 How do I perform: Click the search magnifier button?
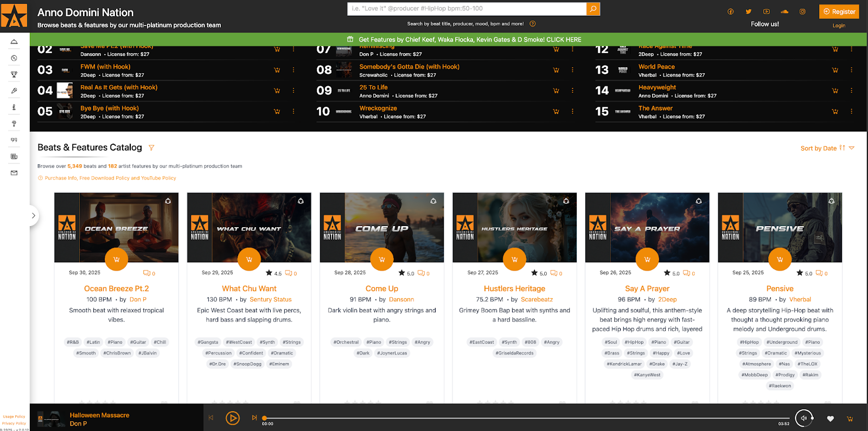(x=593, y=9)
